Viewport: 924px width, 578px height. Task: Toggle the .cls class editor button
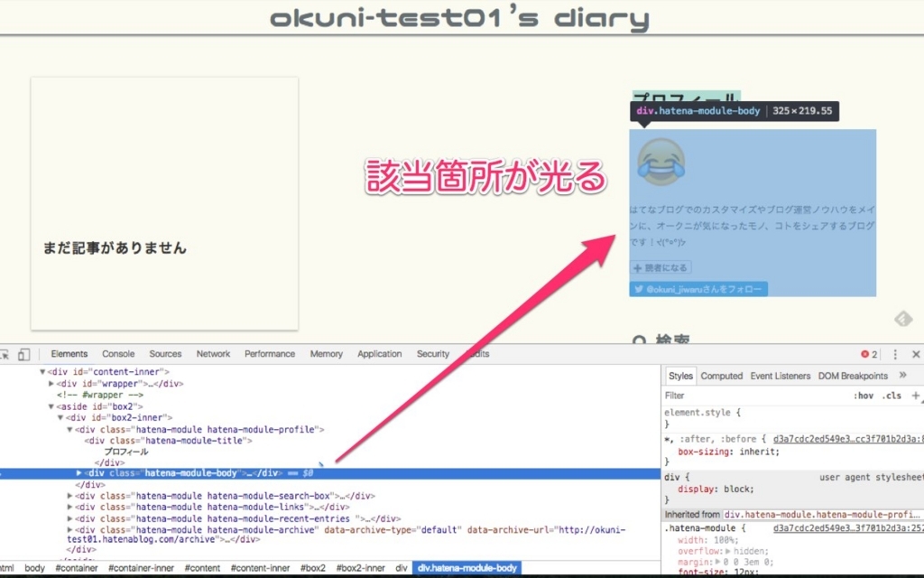[x=892, y=396]
